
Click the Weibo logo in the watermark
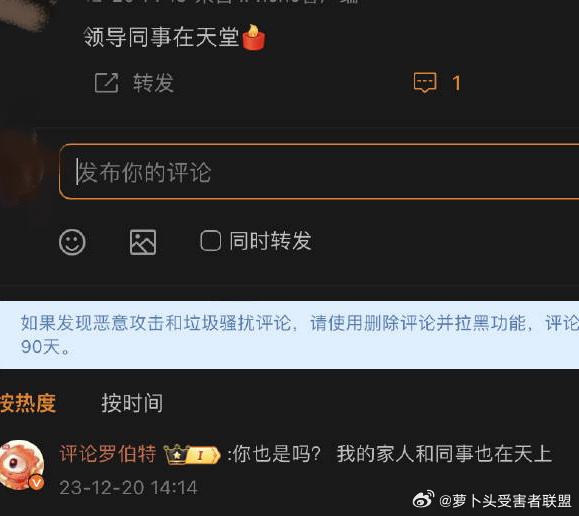pos(424,500)
